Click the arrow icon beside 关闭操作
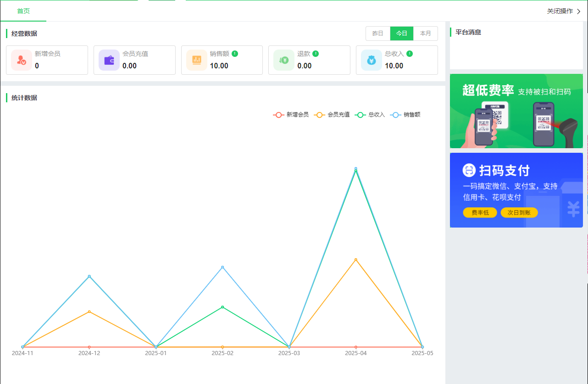The image size is (588, 384). click(578, 11)
